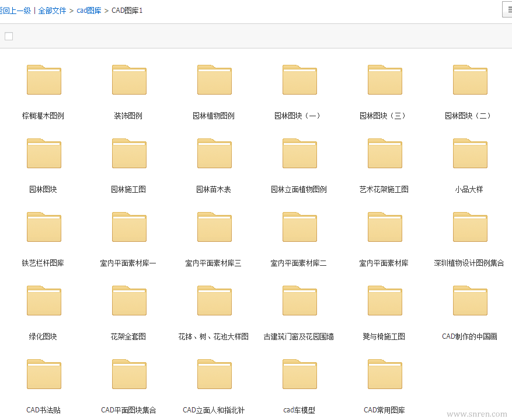
Task: Open the CAD立面人和指北针 folder icon
Action: click(x=214, y=374)
